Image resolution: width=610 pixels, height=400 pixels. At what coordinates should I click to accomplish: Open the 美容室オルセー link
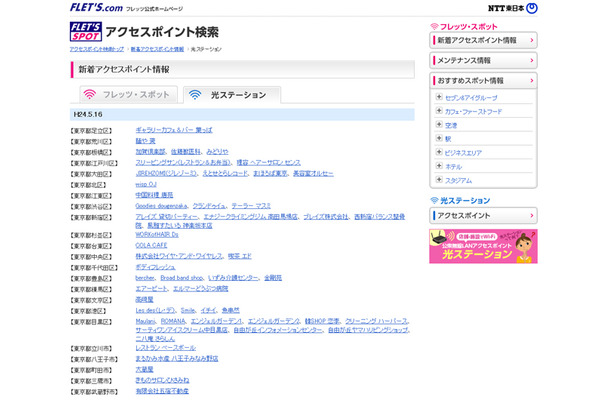click(313, 174)
